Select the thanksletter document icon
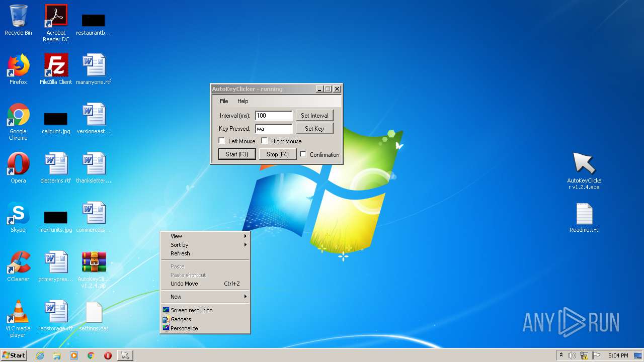 click(x=94, y=168)
